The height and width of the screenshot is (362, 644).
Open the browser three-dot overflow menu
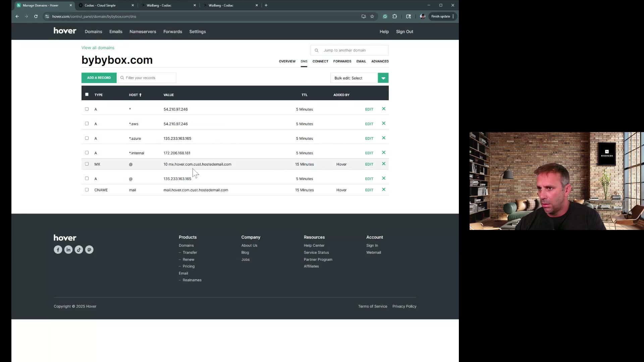click(x=453, y=16)
